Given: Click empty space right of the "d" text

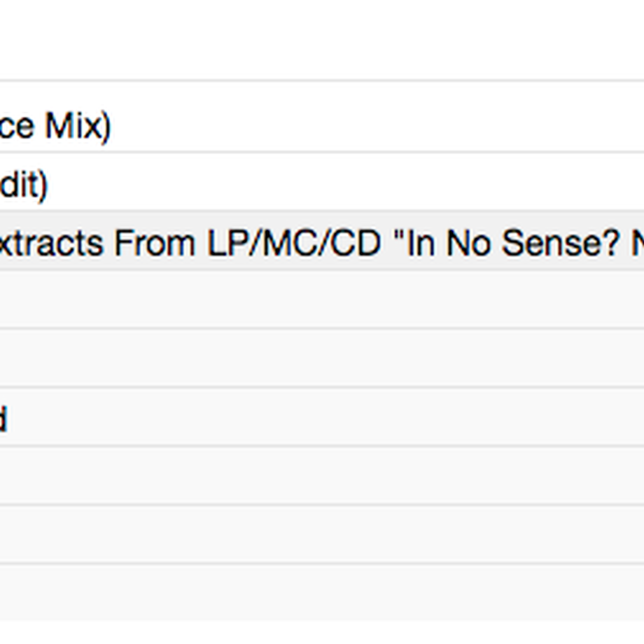Looking at the screenshot, I should 326,416.
